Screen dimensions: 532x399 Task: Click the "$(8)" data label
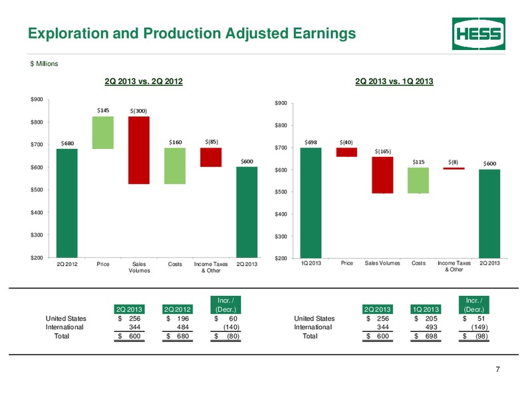pyautogui.click(x=453, y=162)
